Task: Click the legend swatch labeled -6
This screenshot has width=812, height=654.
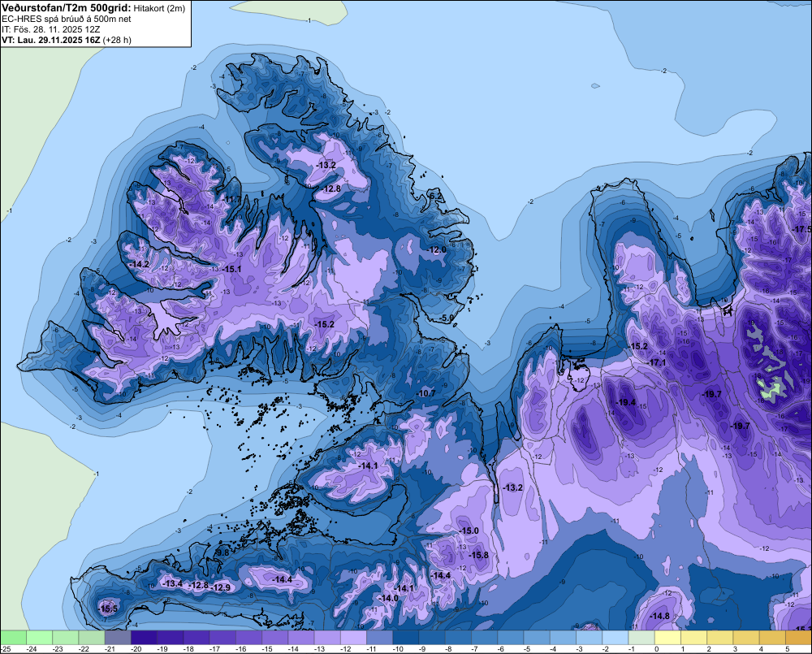Action: coord(511,637)
